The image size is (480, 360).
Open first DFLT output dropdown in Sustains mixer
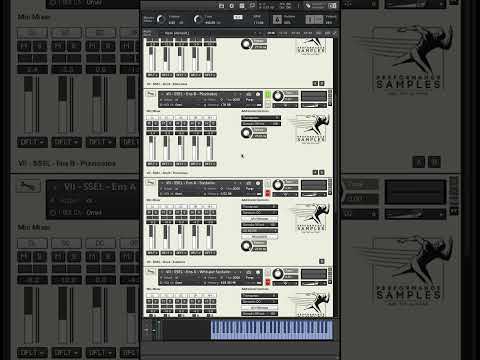point(152,253)
